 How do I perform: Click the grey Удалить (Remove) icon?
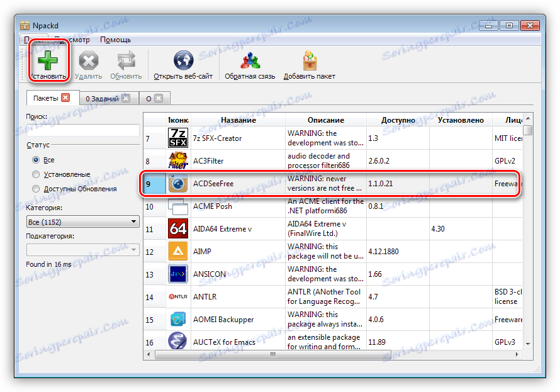[88, 60]
